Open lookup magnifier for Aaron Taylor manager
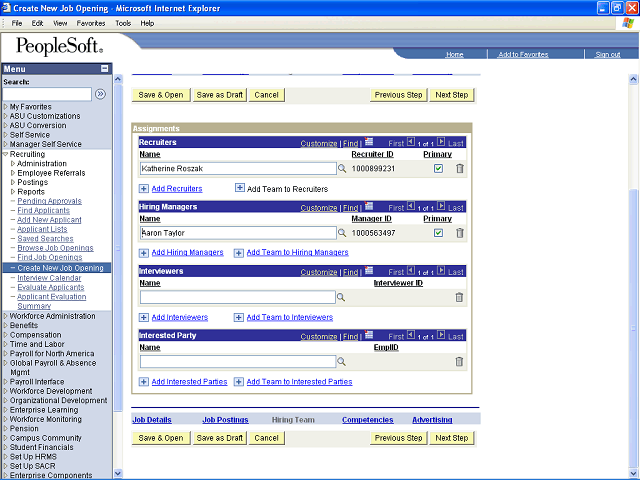640x480 pixels. 342,233
